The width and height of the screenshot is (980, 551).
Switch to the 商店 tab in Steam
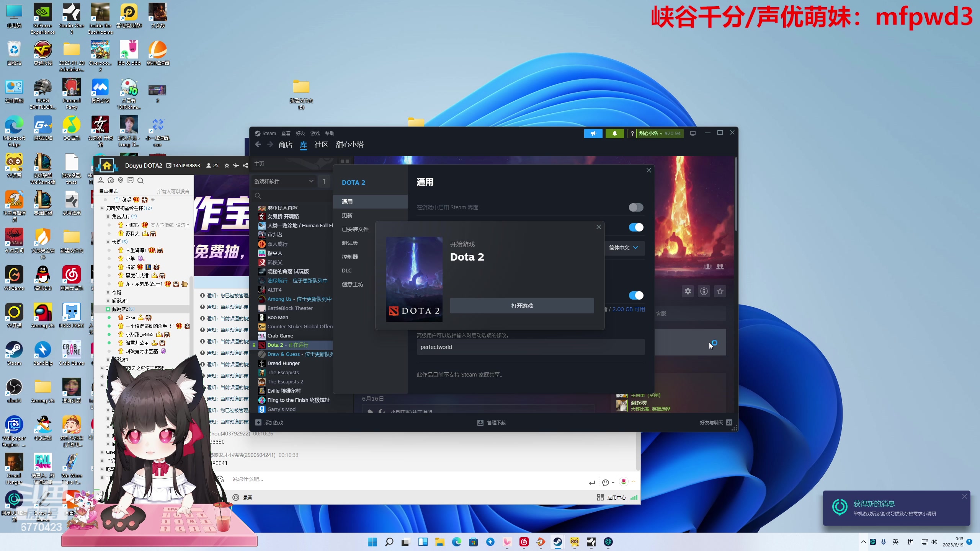pyautogui.click(x=285, y=145)
